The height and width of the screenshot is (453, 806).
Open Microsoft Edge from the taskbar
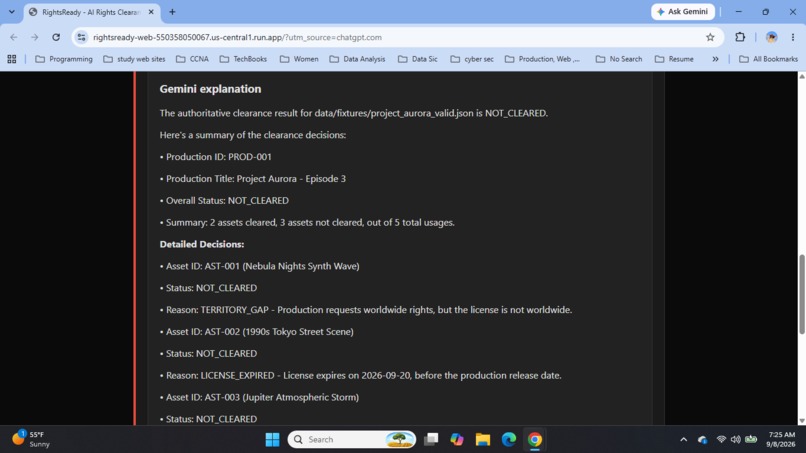pyautogui.click(x=509, y=440)
